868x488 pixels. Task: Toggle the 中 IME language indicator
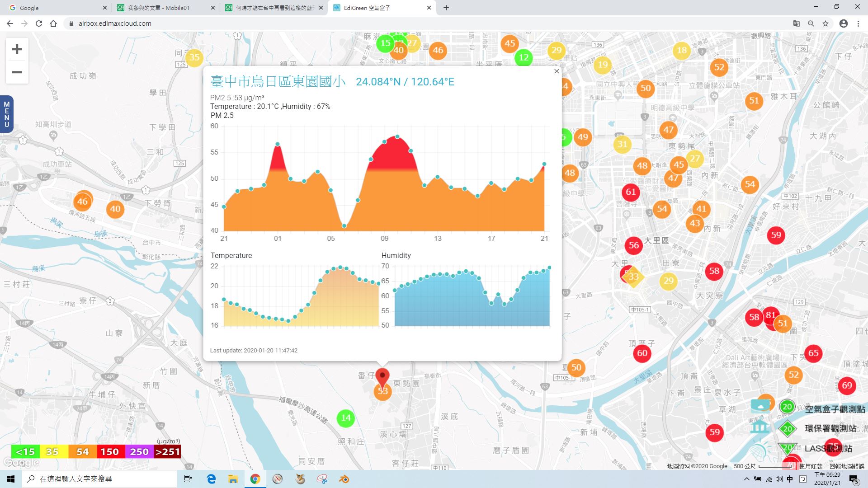[x=790, y=479]
